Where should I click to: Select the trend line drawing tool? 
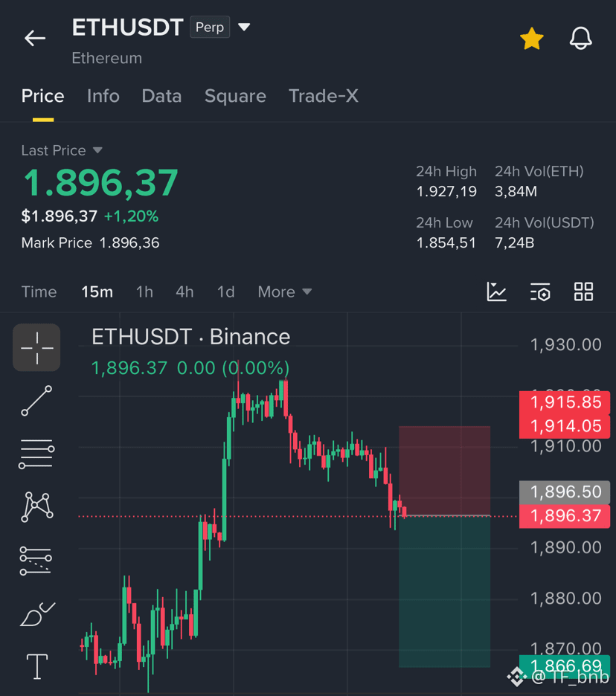37,401
